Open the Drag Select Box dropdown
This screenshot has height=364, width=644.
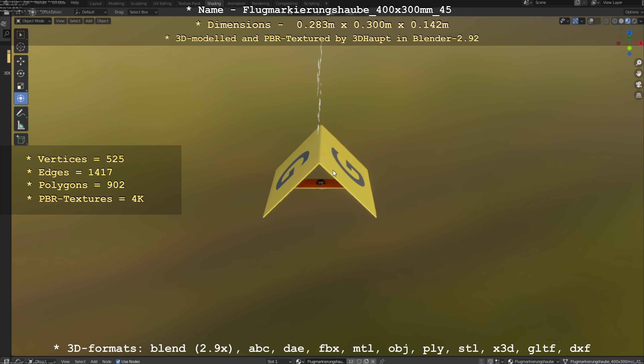tap(143, 12)
